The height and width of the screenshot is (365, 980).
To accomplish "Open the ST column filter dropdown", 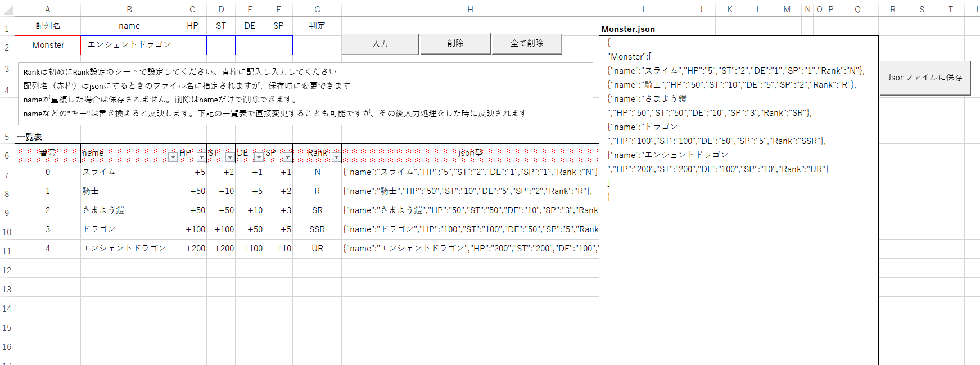I will point(230,157).
